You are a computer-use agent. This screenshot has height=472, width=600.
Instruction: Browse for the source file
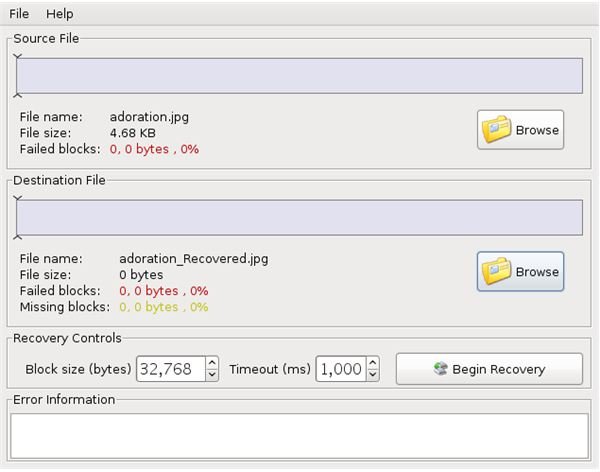520,130
